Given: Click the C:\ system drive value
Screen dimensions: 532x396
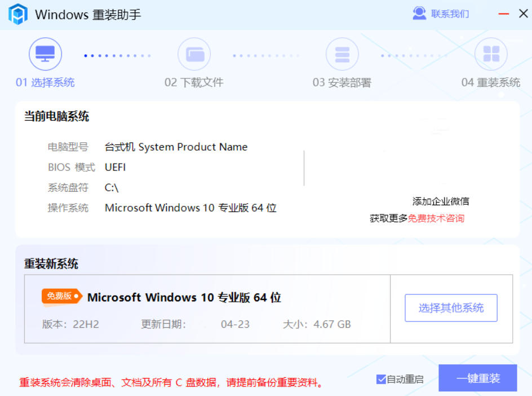Looking at the screenshot, I should pos(111,187).
